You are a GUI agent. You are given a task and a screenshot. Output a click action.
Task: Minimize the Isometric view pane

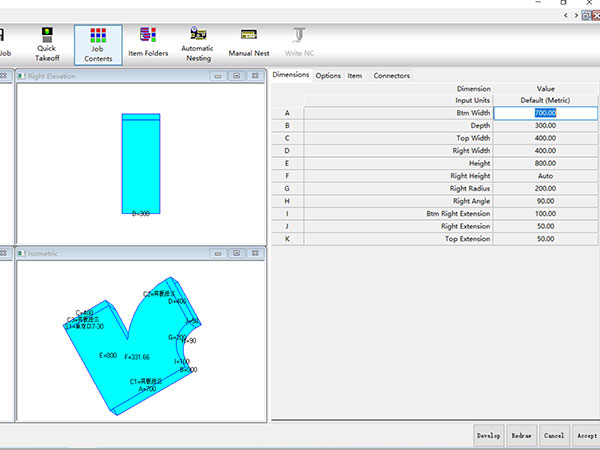[218, 253]
